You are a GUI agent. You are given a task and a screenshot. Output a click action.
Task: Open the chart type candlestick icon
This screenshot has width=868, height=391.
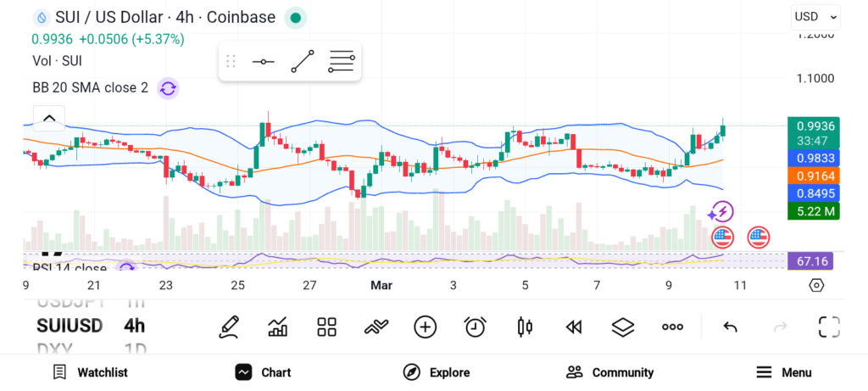[525, 327]
